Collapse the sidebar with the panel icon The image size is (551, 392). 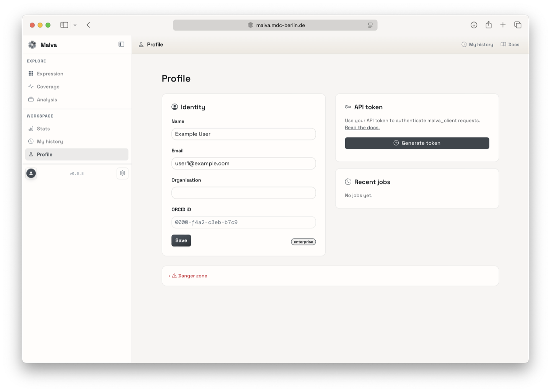[121, 44]
